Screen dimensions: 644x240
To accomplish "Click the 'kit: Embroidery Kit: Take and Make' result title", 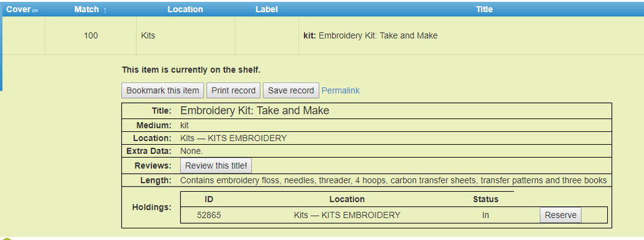I will 370,35.
